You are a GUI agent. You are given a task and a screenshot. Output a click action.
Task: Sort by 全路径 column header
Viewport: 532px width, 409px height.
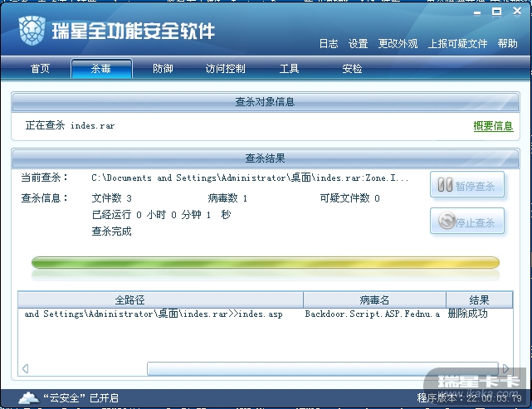click(x=160, y=299)
